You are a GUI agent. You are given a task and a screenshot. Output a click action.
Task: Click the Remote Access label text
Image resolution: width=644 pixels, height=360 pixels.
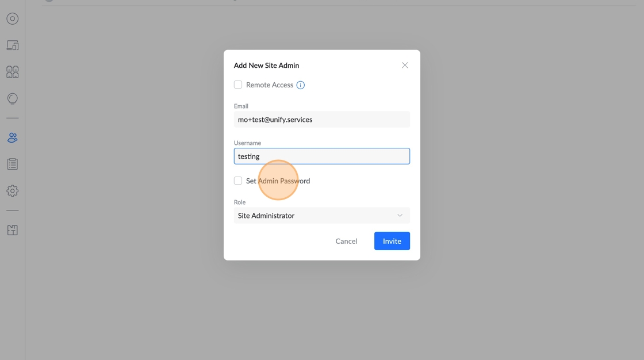(270, 85)
